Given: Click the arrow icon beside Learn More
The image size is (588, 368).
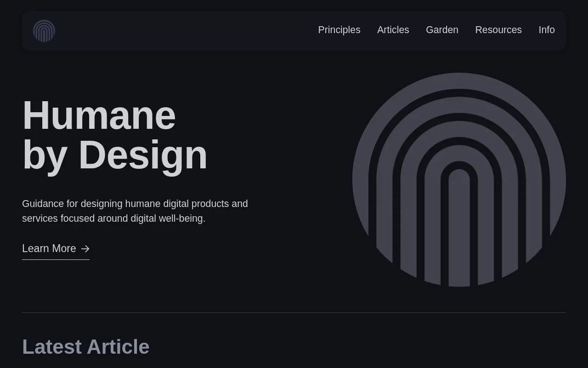Looking at the screenshot, I should tap(85, 249).
